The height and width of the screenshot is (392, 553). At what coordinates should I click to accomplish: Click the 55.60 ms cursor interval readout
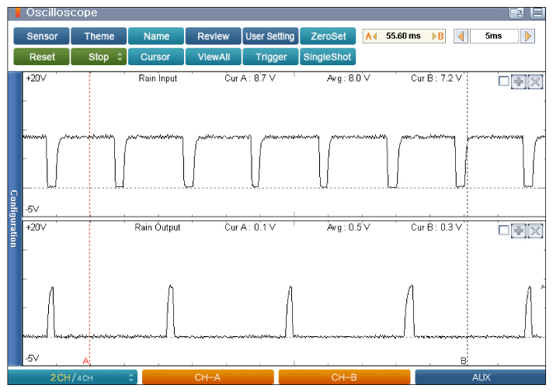[x=403, y=36]
